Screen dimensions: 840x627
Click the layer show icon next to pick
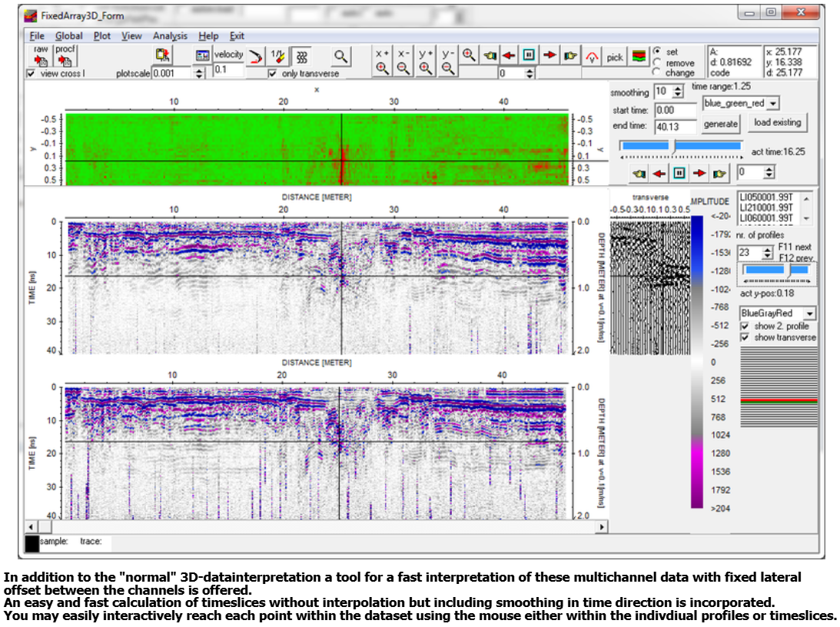coord(639,57)
